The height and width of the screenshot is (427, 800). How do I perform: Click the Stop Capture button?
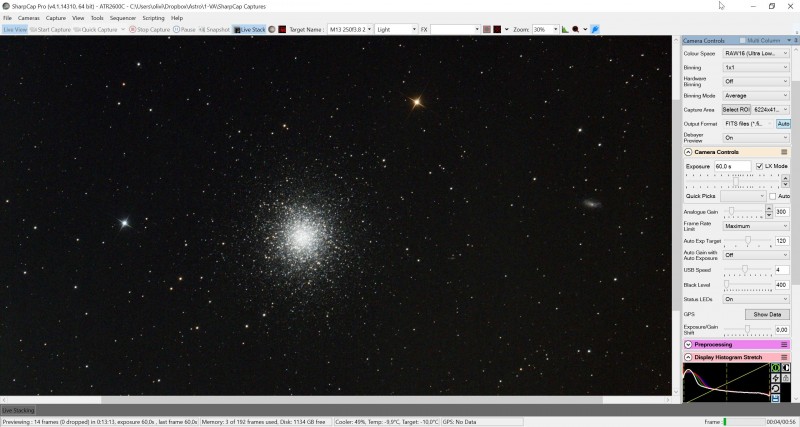pos(149,30)
